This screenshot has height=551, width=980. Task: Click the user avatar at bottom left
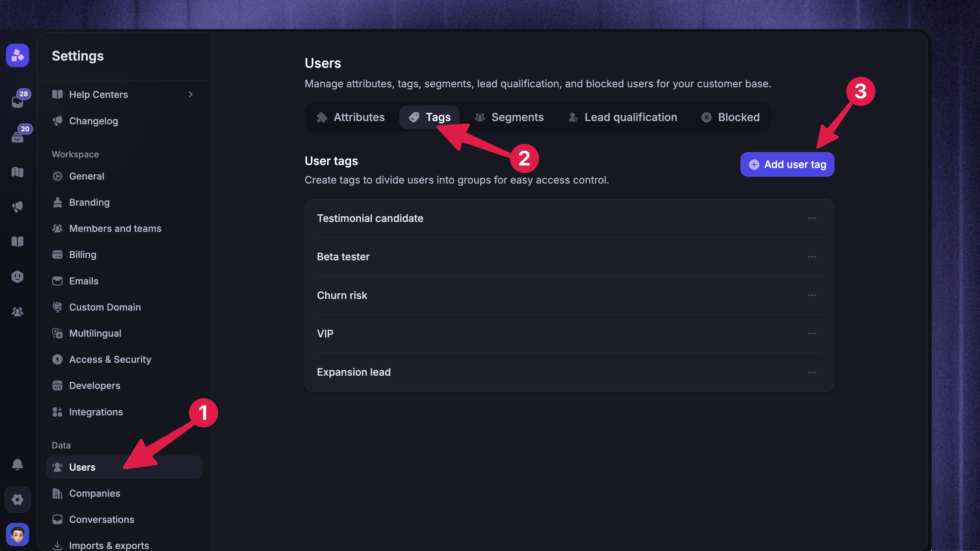pos(18,534)
